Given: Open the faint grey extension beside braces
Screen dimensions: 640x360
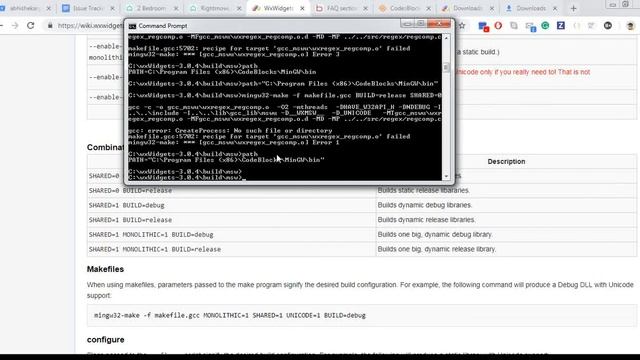Looking at the screenshot, I should click(592, 26).
